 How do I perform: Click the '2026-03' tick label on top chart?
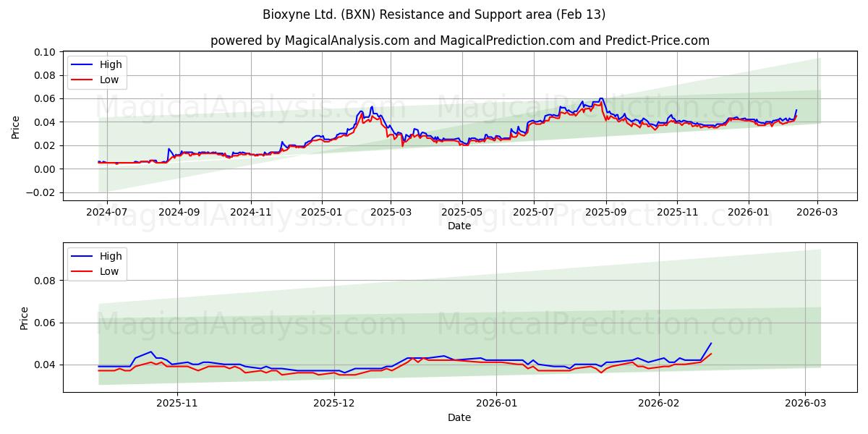pyautogui.click(x=817, y=213)
